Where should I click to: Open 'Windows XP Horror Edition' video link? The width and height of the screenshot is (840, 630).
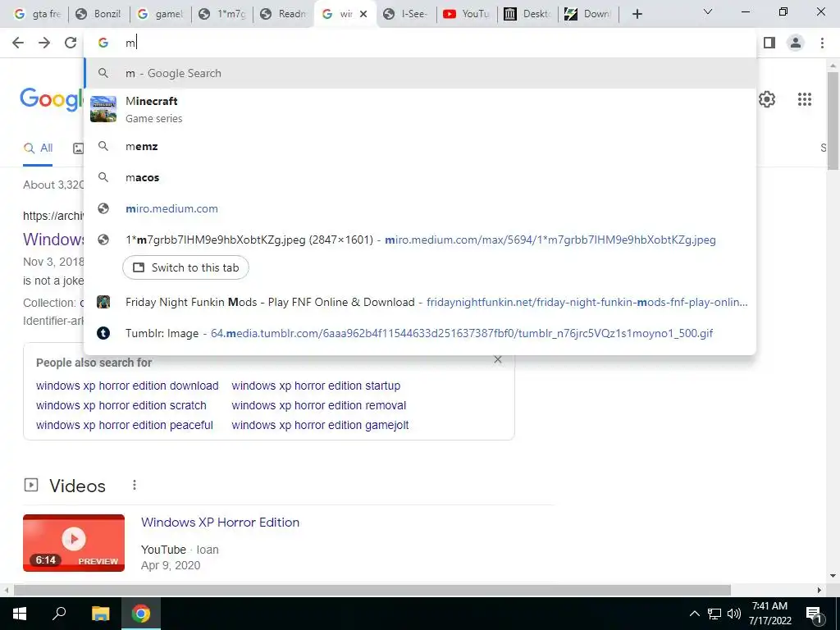220,523
